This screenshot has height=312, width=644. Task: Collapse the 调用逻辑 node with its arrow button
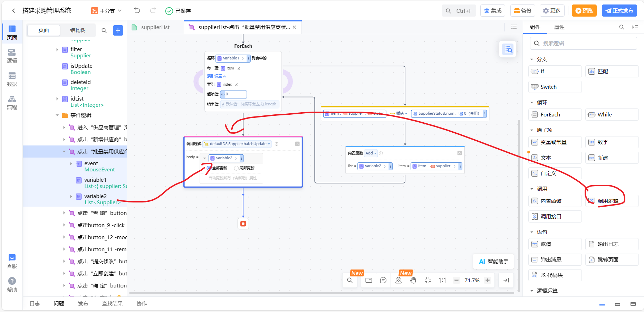coord(297,144)
